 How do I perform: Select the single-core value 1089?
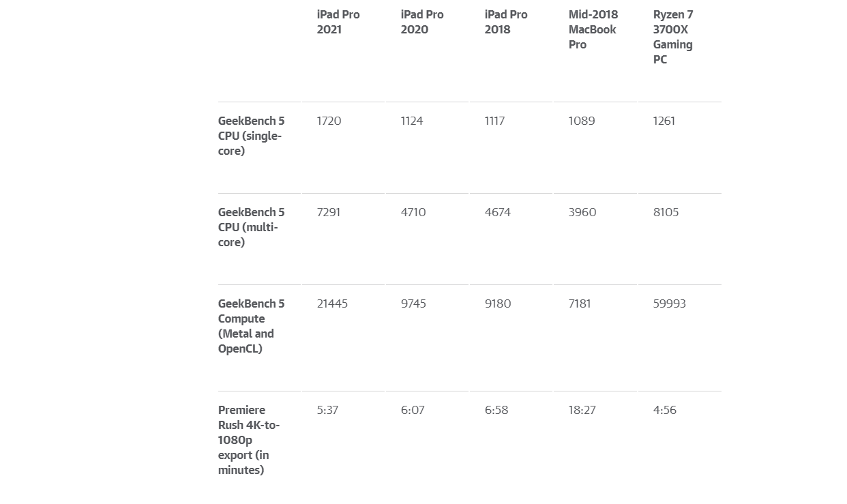pyautogui.click(x=582, y=121)
